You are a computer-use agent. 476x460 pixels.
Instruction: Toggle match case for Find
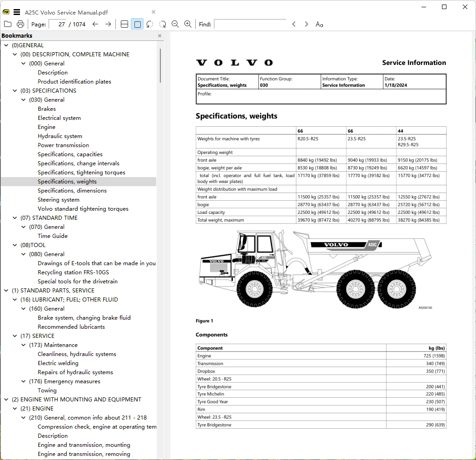(x=319, y=24)
